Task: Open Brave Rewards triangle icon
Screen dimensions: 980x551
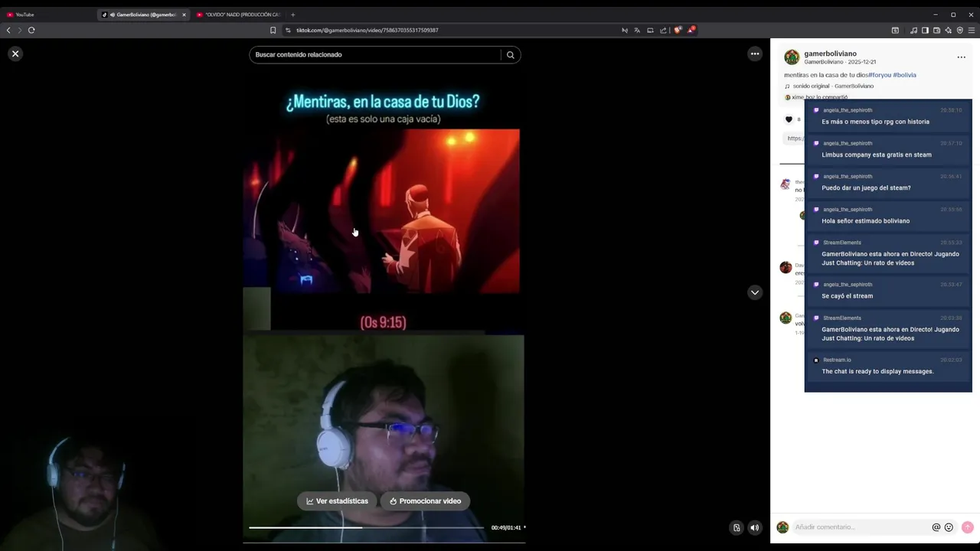Action: [x=691, y=30]
